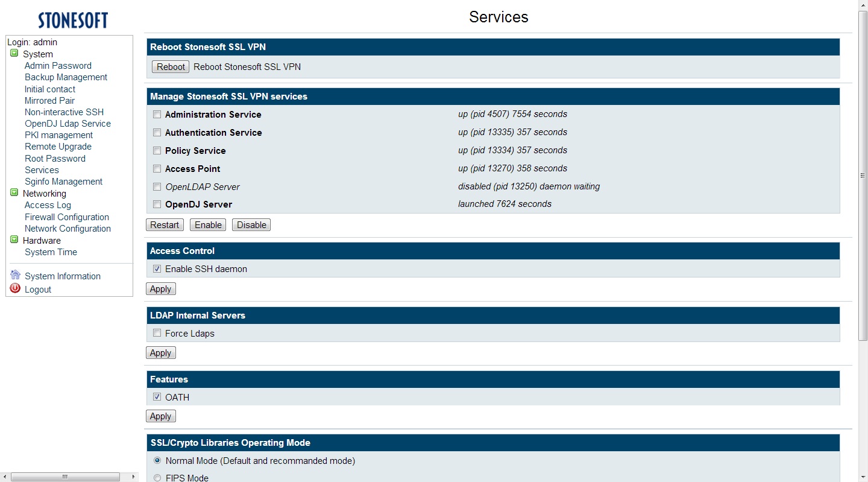Go to PKI management
This screenshot has width=868, height=482.
click(58, 135)
